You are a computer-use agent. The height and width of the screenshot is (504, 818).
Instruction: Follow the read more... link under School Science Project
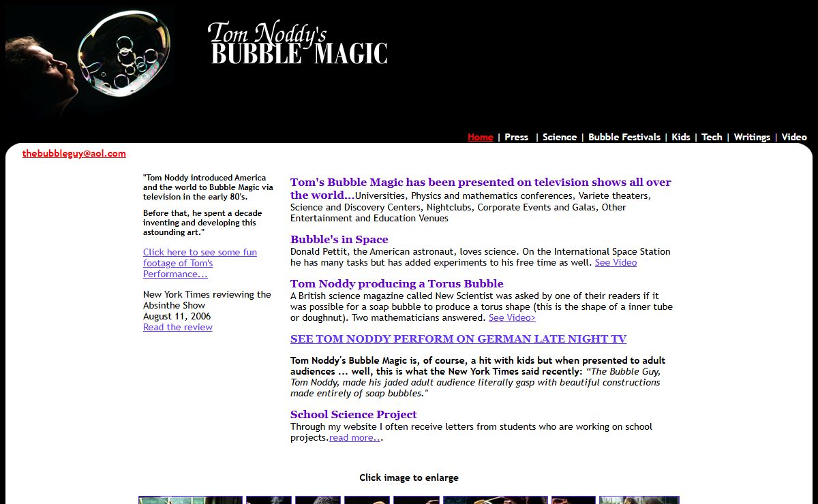tap(354, 437)
